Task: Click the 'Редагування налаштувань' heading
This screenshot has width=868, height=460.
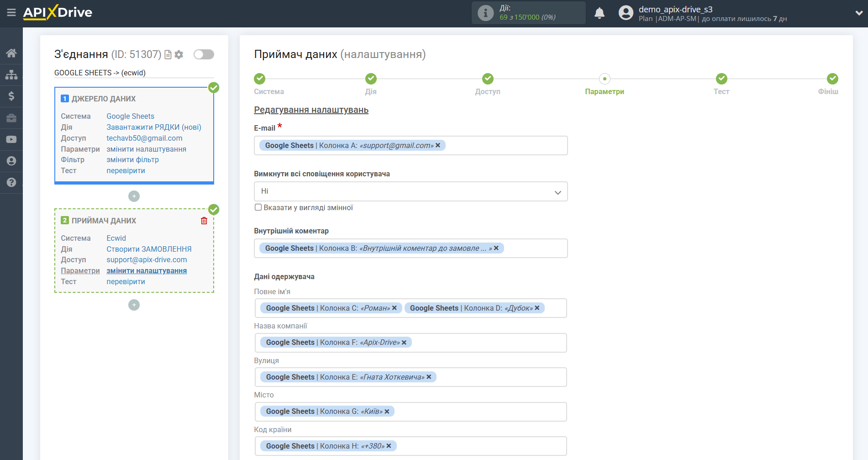Action: pos(311,110)
